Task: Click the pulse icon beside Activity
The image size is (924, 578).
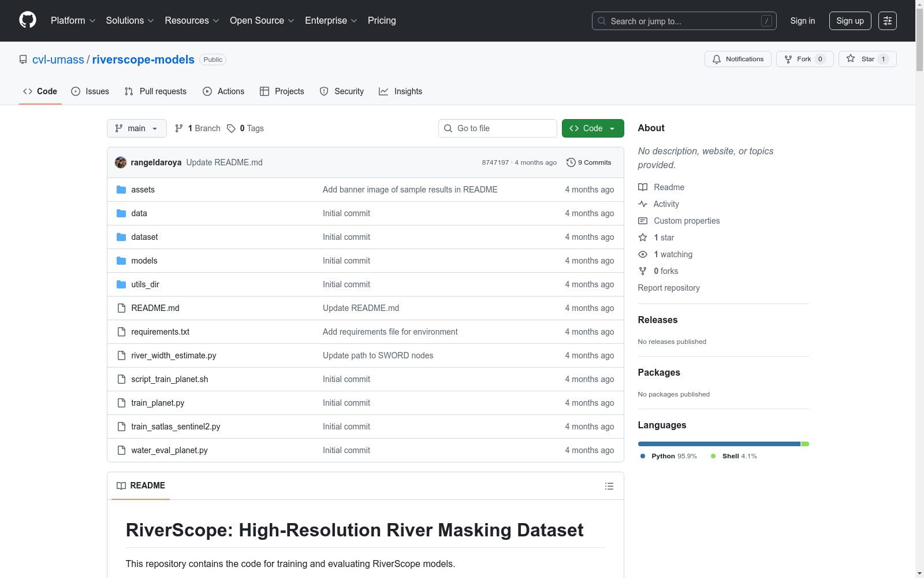Action: pos(643,204)
